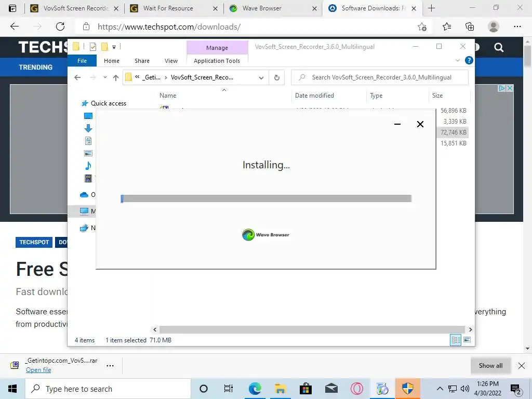Click the TechSpot search magnifier icon
Screen dimensions: 532x399
tap(499, 47)
